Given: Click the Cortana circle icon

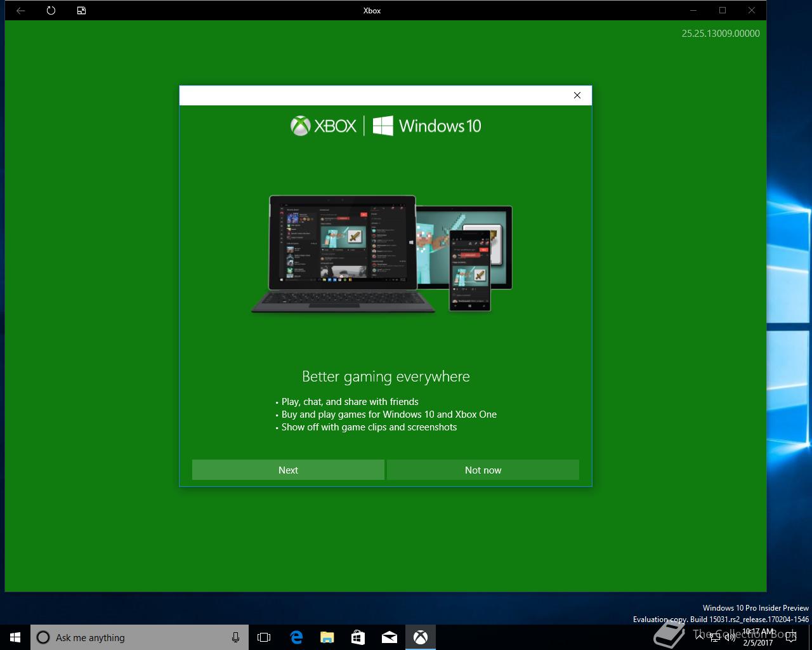Looking at the screenshot, I should coord(43,637).
